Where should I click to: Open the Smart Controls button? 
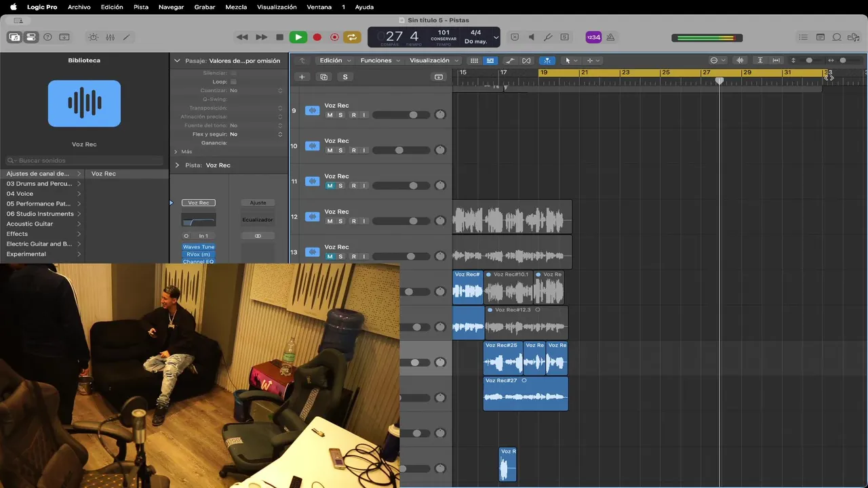point(94,37)
